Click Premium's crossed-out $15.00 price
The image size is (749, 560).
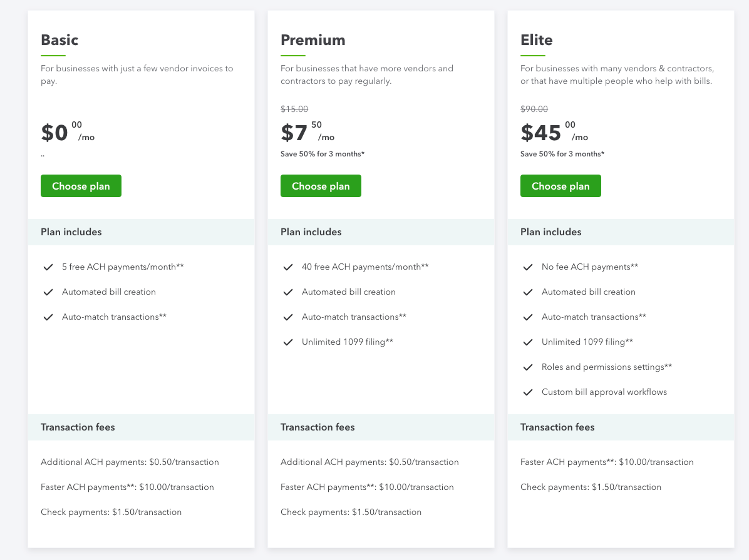coord(294,109)
